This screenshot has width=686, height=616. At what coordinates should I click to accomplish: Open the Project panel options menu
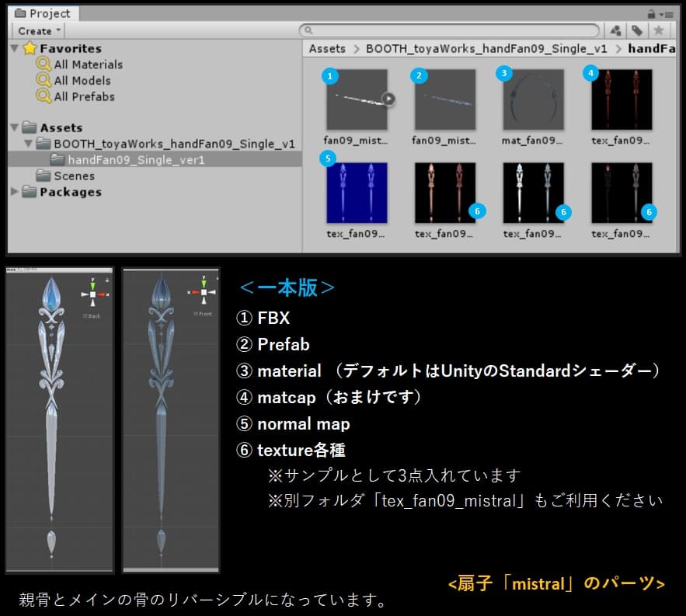[x=666, y=14]
